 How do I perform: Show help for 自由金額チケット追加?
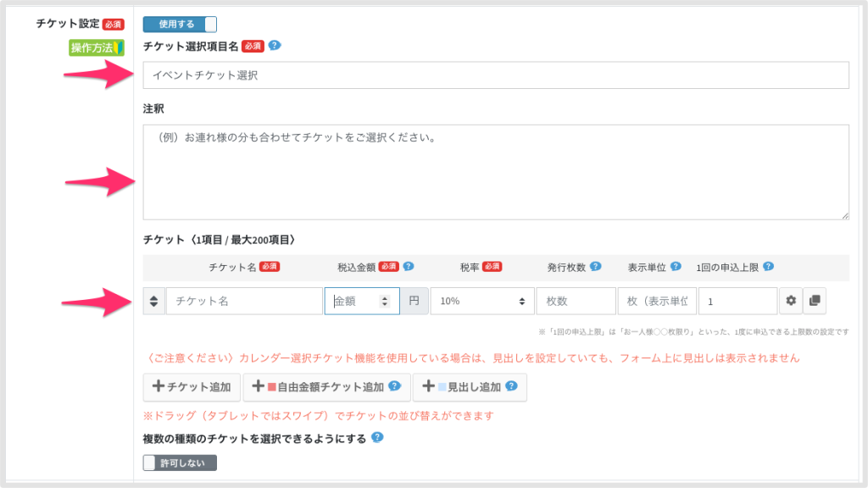pos(395,386)
